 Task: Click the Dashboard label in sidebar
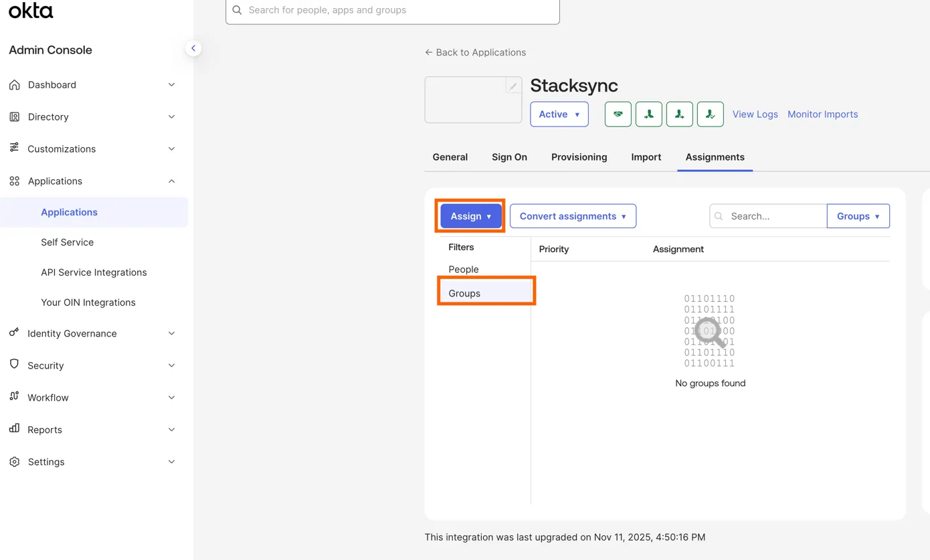pyautogui.click(x=52, y=85)
